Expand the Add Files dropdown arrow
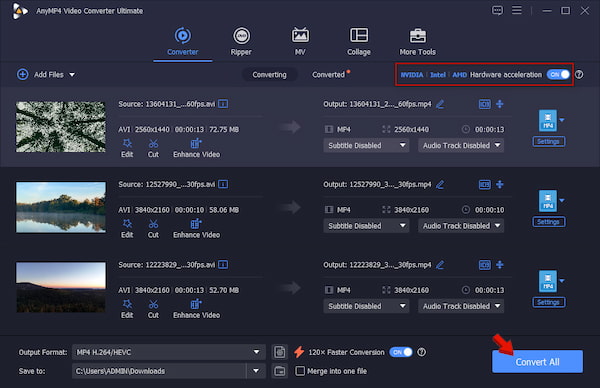 [72, 75]
